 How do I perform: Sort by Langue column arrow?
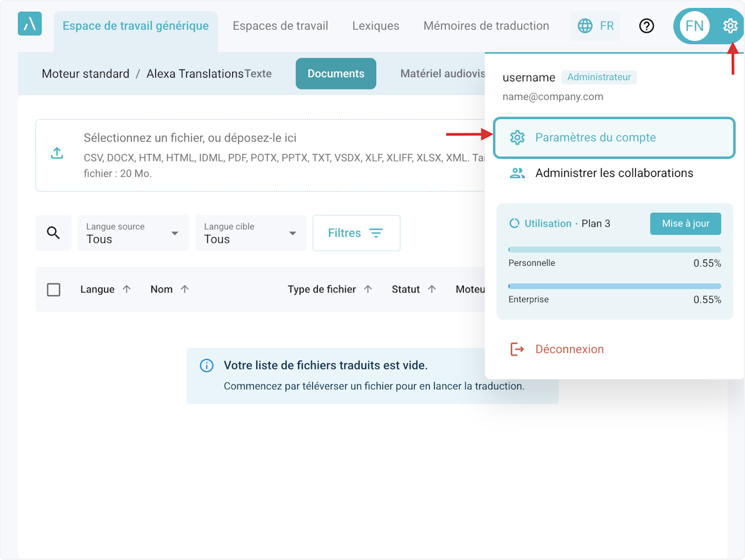127,289
